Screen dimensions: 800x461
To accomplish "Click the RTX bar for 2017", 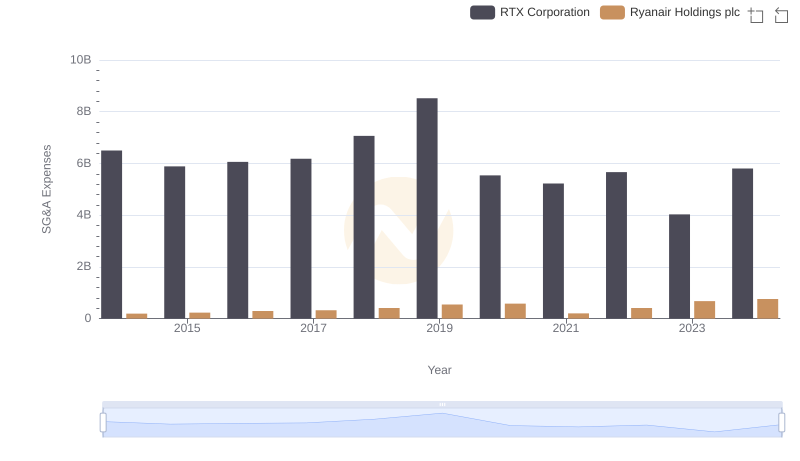I will click(301, 239).
